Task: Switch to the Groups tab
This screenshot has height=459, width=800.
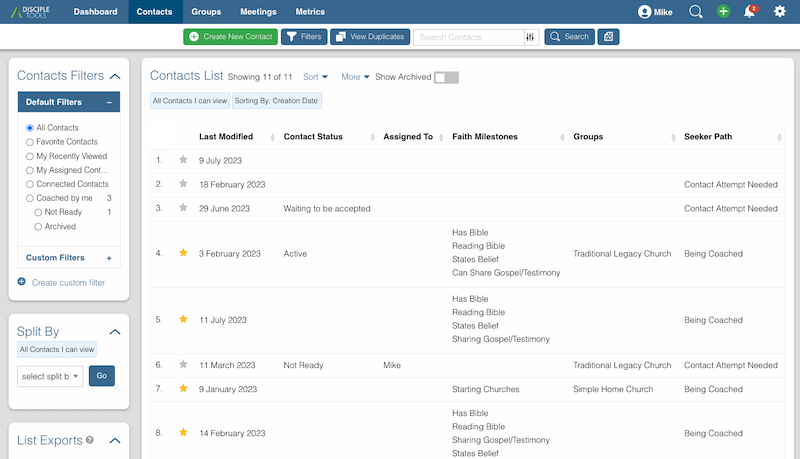Action: click(x=206, y=12)
